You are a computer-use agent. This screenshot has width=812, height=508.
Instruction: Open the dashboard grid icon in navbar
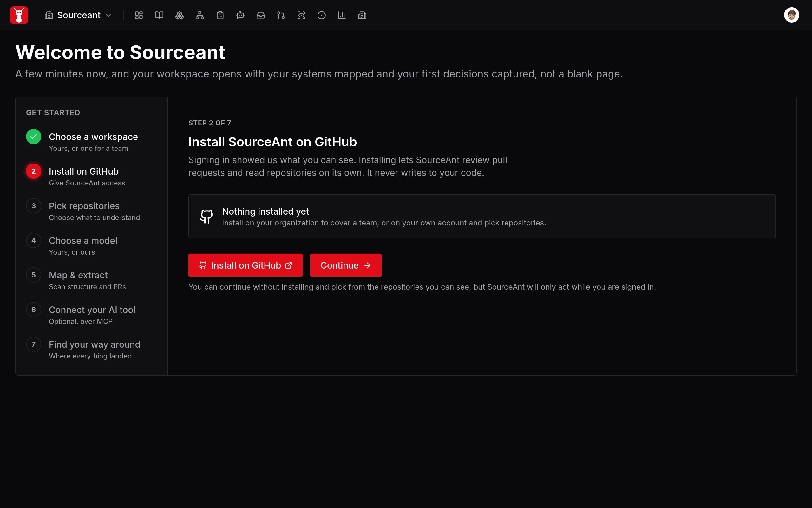(139, 15)
